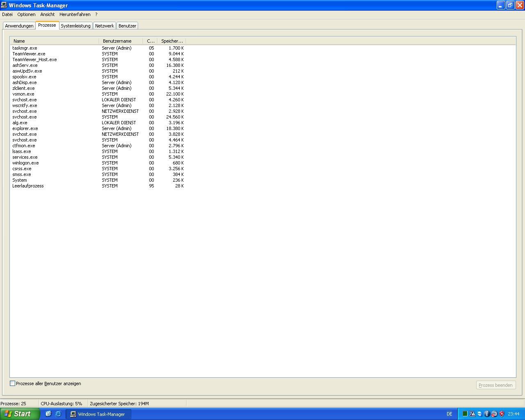Click the Outlook Express quick launch icon

point(48,414)
